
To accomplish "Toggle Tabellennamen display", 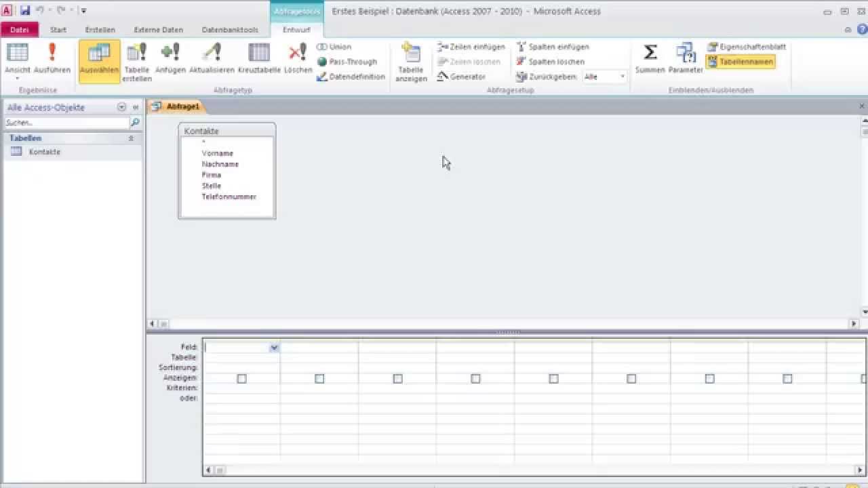I will click(740, 62).
